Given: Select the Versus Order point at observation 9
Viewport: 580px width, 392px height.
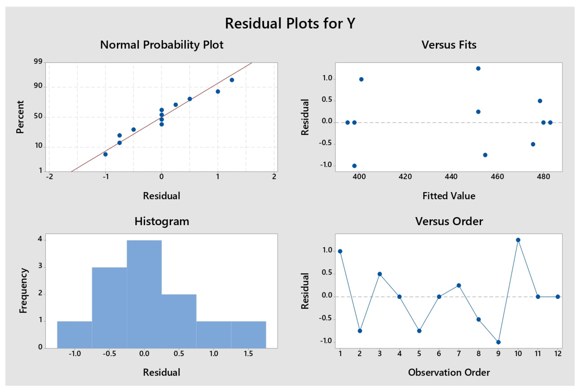Looking at the screenshot, I should click(498, 342).
